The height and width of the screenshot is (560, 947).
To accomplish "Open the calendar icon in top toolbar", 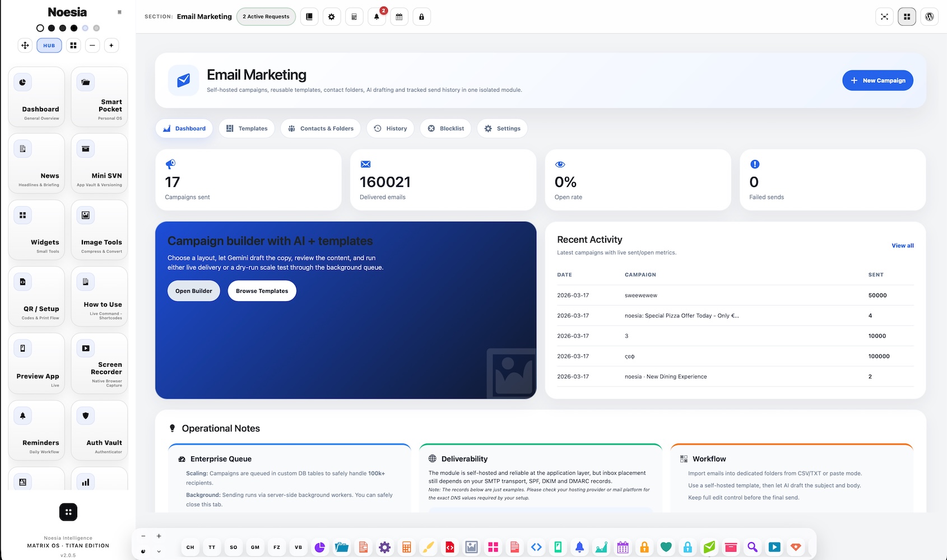I will point(399,17).
